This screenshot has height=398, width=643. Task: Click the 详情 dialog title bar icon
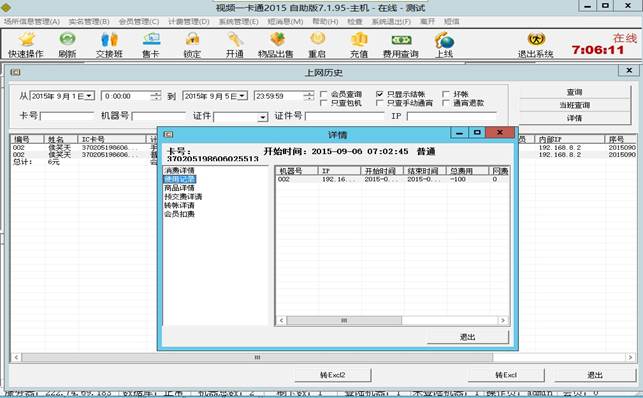point(168,134)
